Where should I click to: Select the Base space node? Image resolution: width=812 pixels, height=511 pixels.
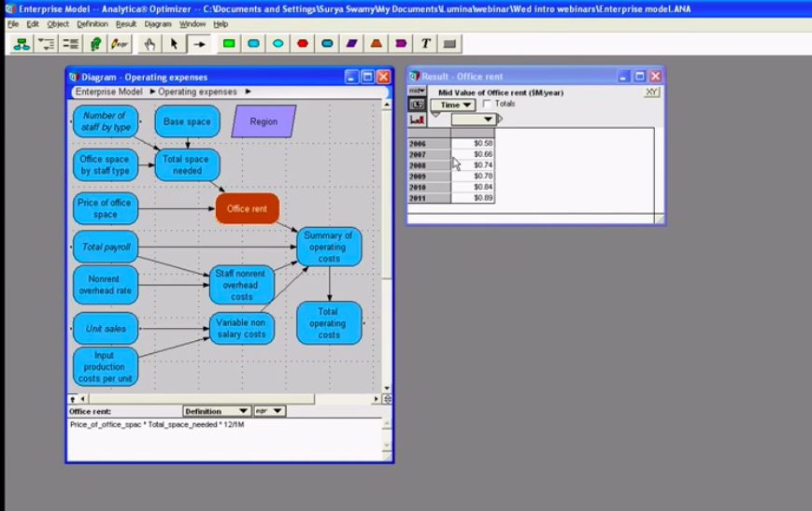tap(187, 121)
